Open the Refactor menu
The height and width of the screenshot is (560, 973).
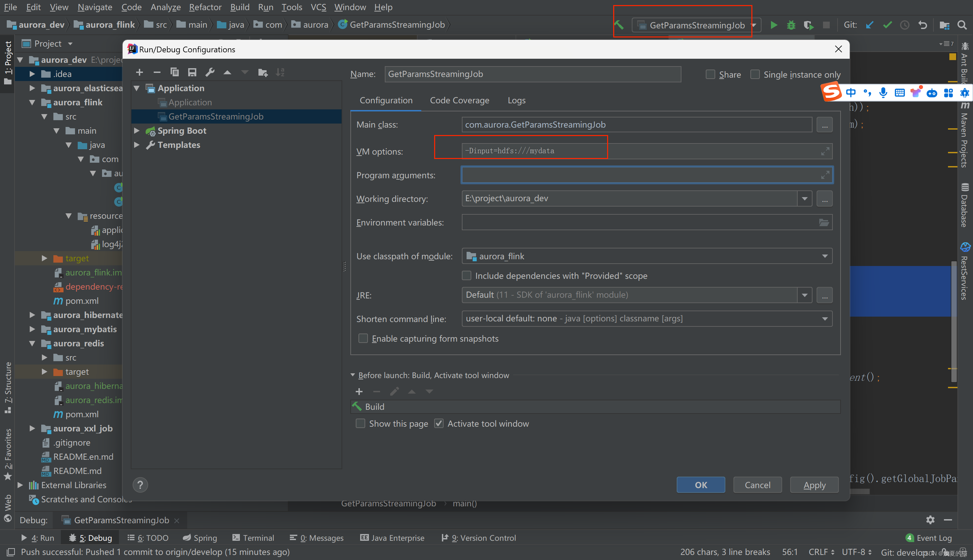205,7
